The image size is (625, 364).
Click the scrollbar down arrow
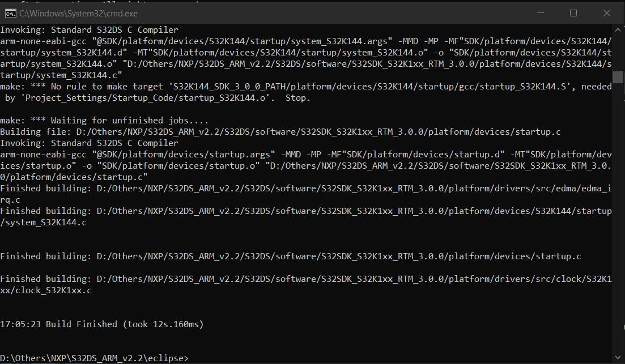[619, 358]
